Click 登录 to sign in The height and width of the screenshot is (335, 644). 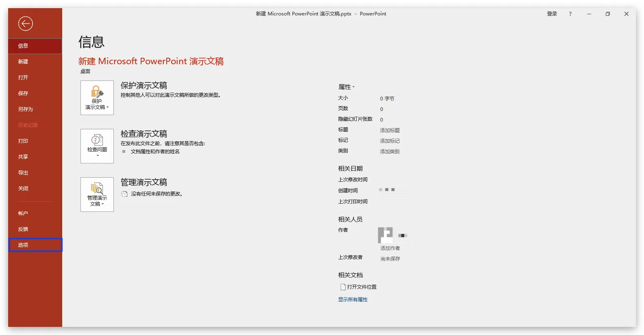tap(552, 14)
